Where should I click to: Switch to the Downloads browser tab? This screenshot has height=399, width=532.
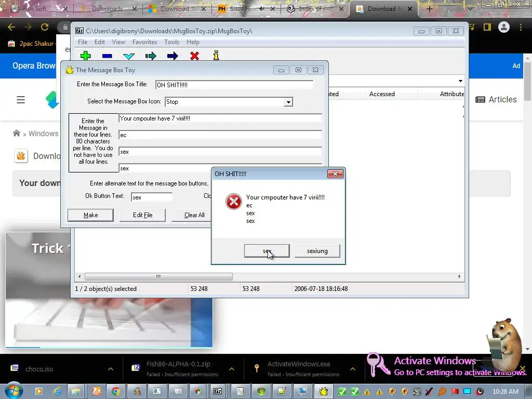tap(107, 9)
